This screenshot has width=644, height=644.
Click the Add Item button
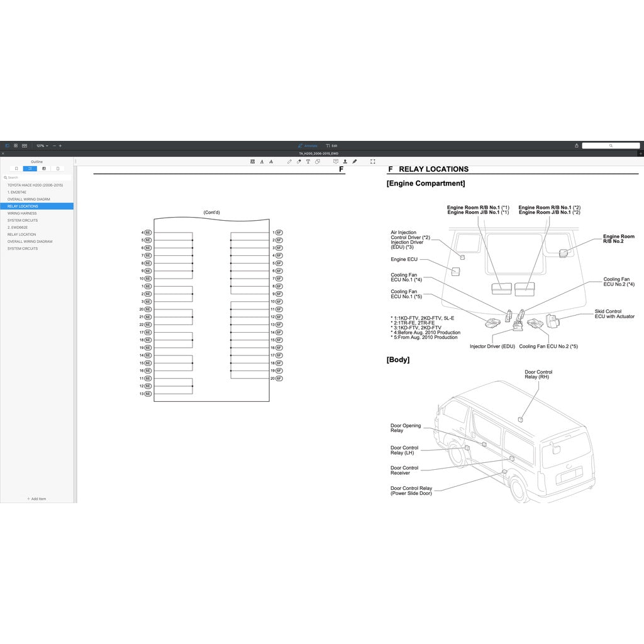pos(36,499)
